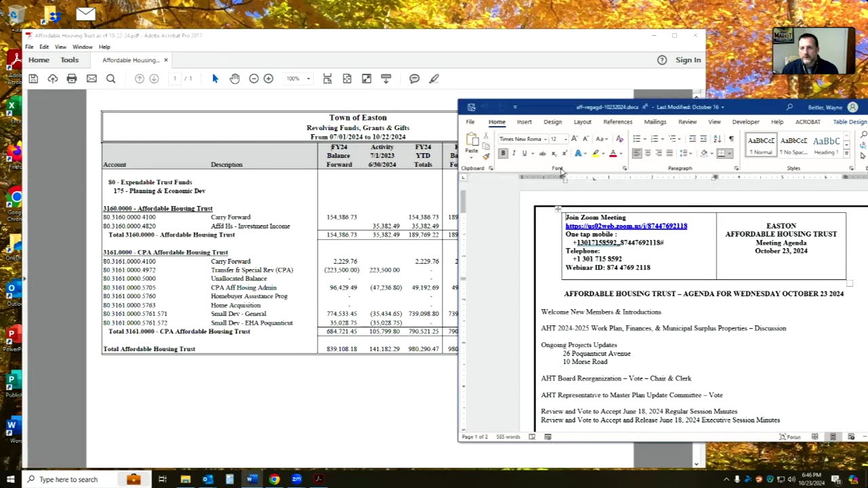
Task: Apply red font color in Word
Action: [x=613, y=153]
